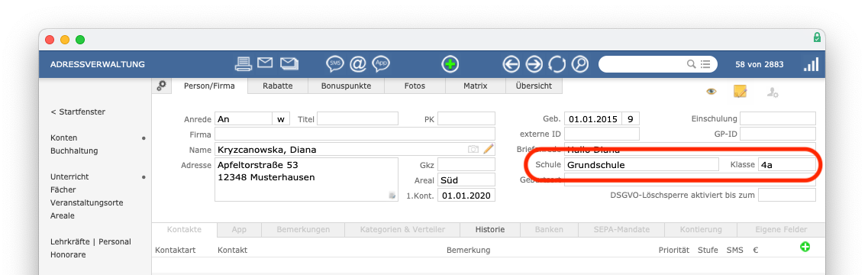Go back to Startfenster
Image resolution: width=868 pixels, height=275 pixels.
(x=78, y=112)
